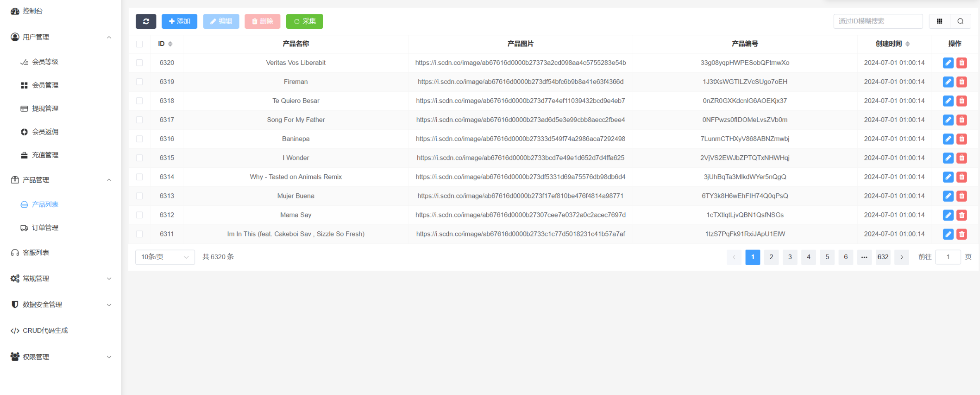Sort by ID column arrows
The image size is (980, 395).
click(x=170, y=44)
